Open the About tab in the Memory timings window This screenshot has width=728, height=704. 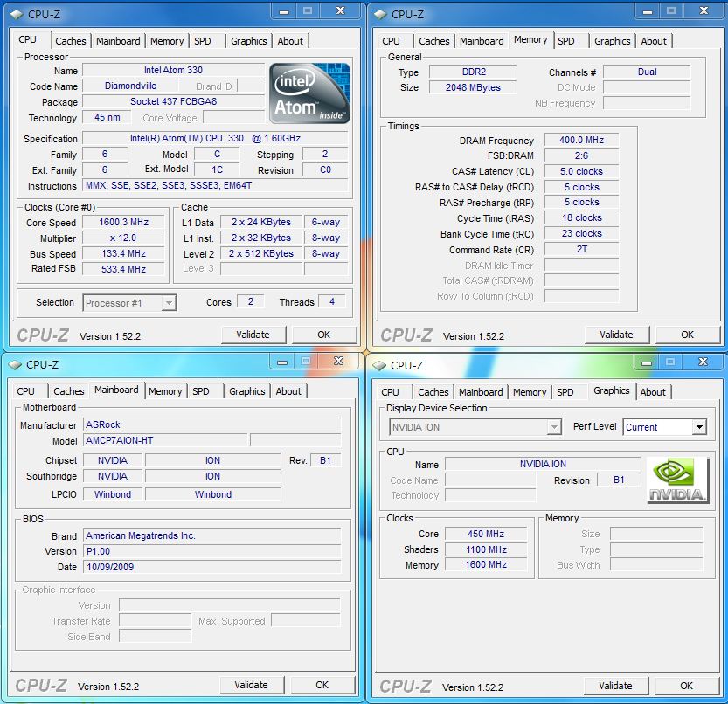tap(654, 41)
